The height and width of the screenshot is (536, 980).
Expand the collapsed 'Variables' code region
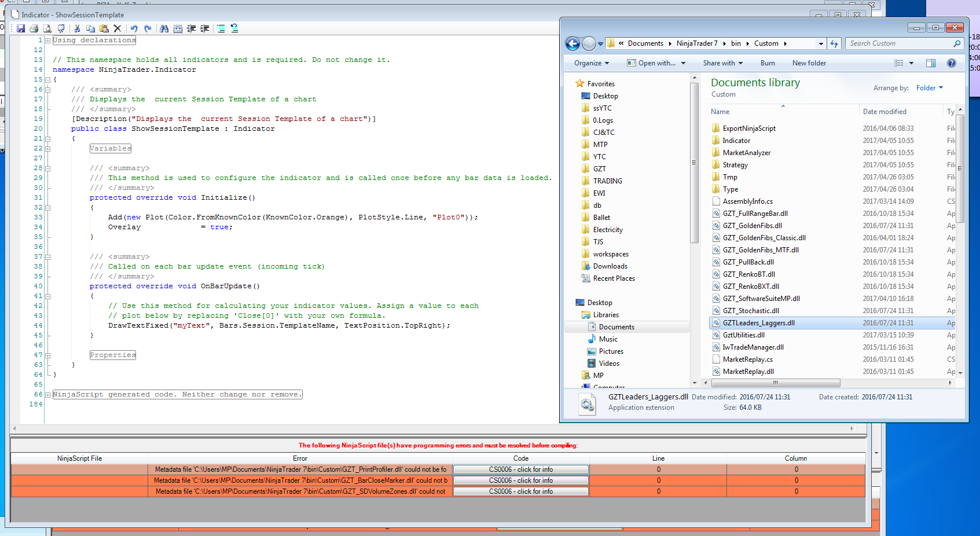point(47,149)
